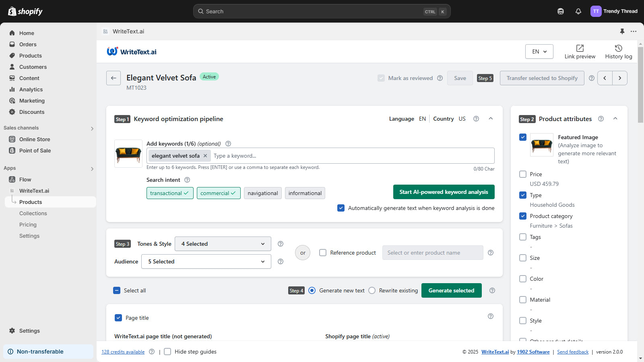The height and width of the screenshot is (362, 644).
Task: Expand the Audience 5 Selected dropdown
Action: [x=206, y=261]
